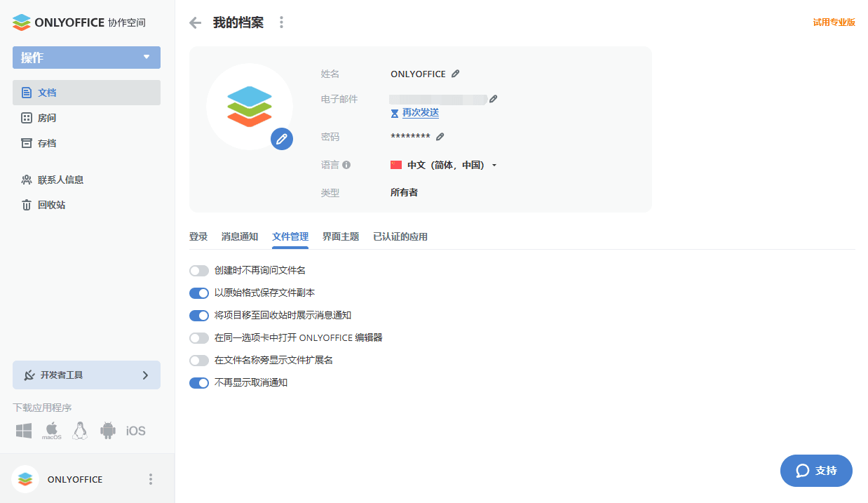Click the ONLYOFFICE logo in sidebar header

pos(79,22)
